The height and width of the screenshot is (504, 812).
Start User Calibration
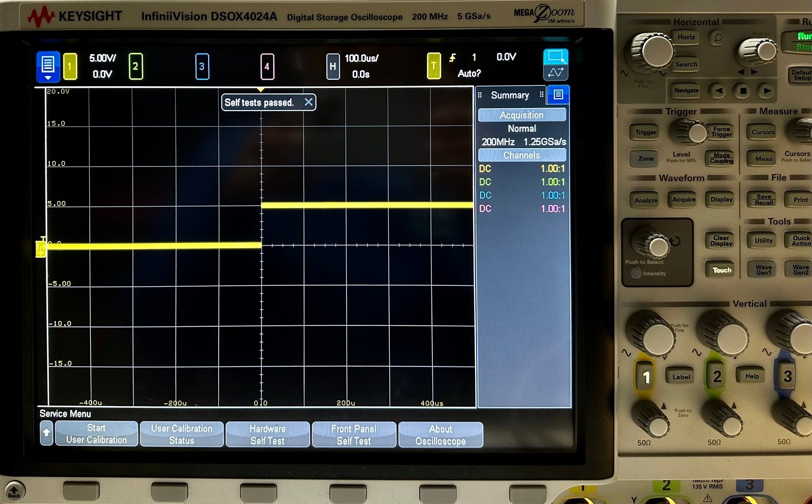[x=96, y=434]
